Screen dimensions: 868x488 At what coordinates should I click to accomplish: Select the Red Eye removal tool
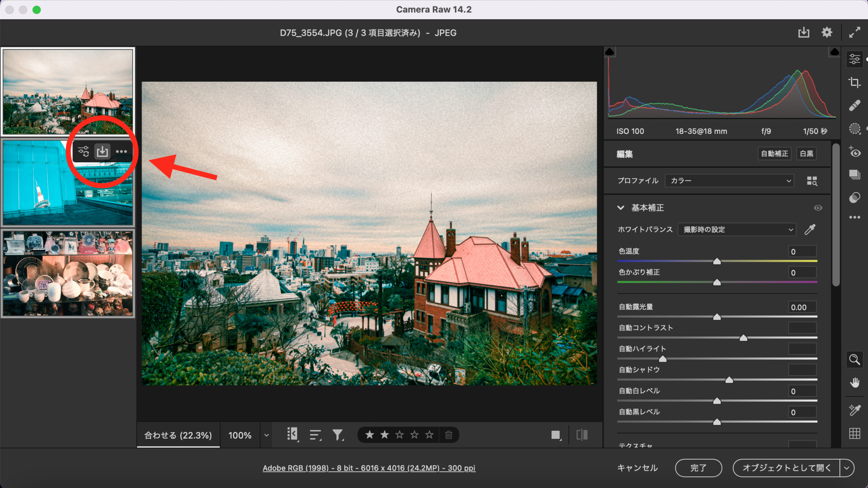click(x=855, y=152)
